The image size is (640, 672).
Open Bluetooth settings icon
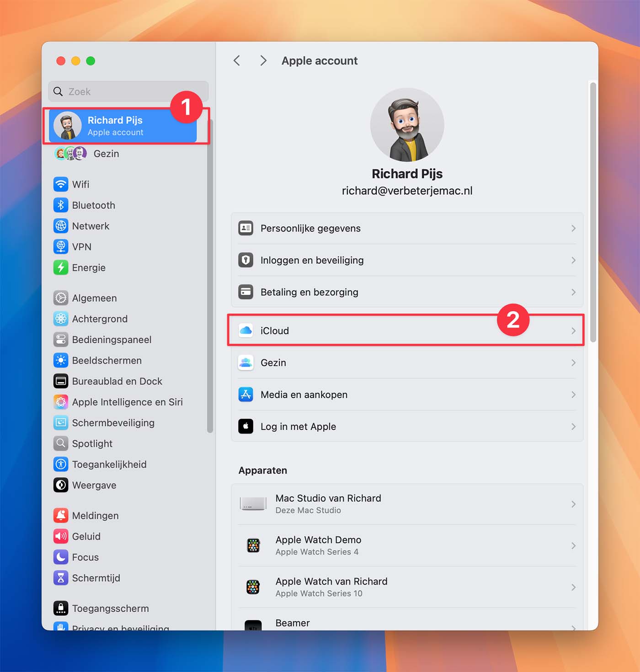(x=61, y=205)
